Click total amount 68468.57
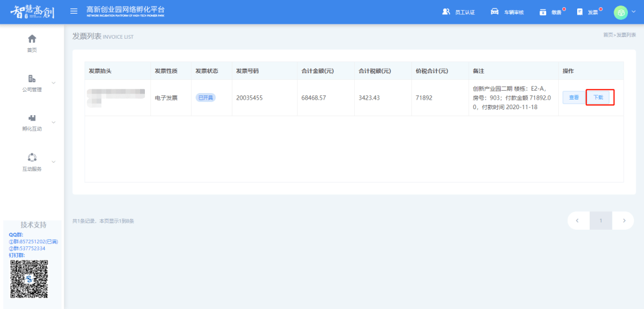Viewport: 644px width, 309px height. click(x=314, y=98)
